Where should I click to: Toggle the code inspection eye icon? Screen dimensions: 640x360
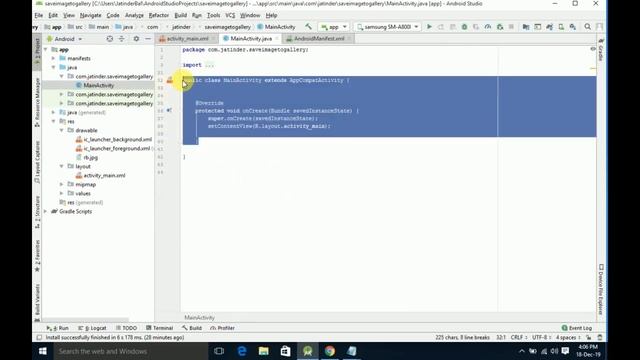pyautogui.click(x=593, y=49)
